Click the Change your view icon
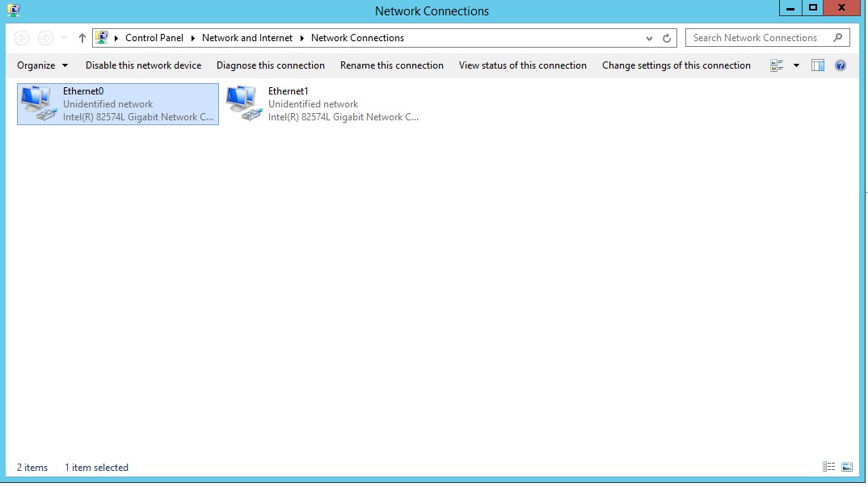Image resolution: width=868 pixels, height=487 pixels. click(x=777, y=65)
